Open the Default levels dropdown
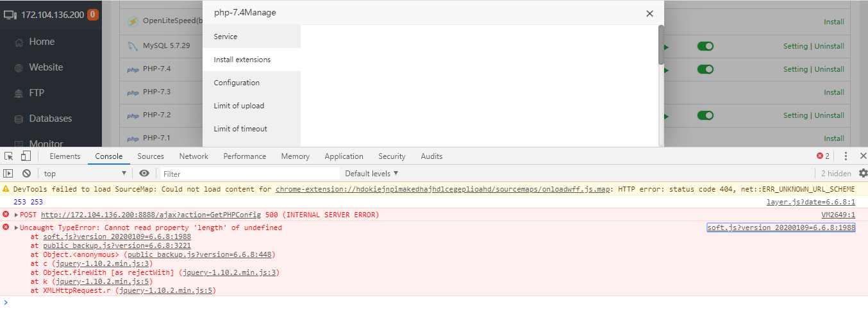This screenshot has height=323, width=868. pyautogui.click(x=372, y=173)
